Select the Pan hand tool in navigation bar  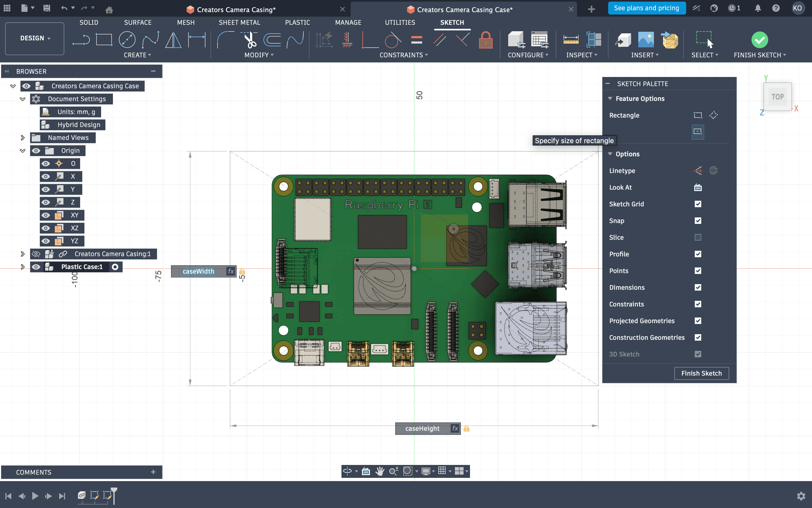380,471
